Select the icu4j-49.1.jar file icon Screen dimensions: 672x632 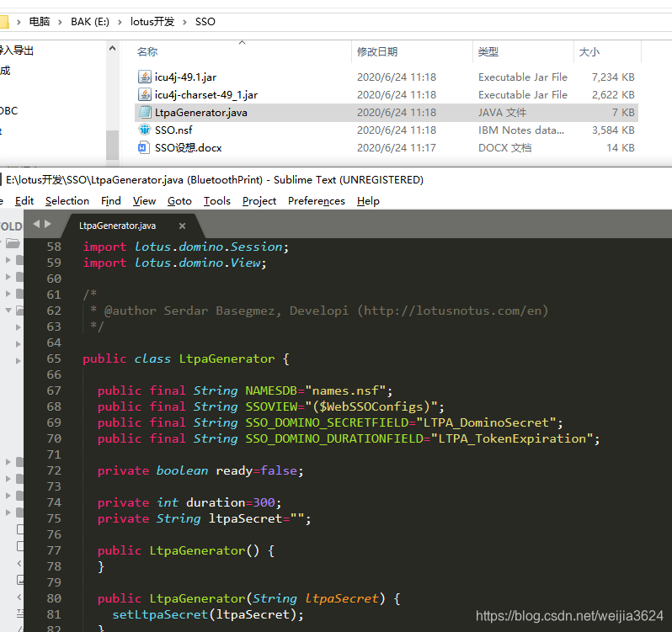145,77
